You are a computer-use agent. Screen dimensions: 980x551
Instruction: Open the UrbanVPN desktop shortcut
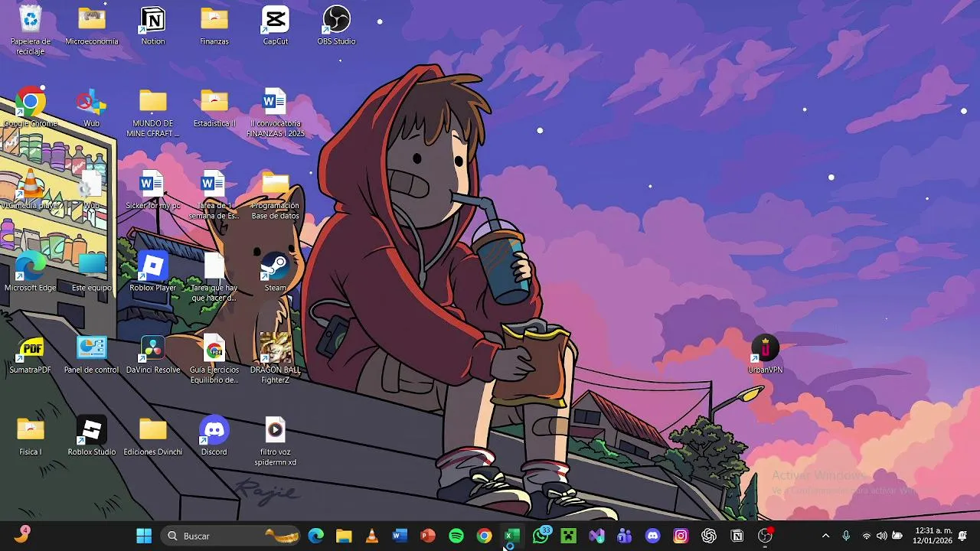point(766,353)
